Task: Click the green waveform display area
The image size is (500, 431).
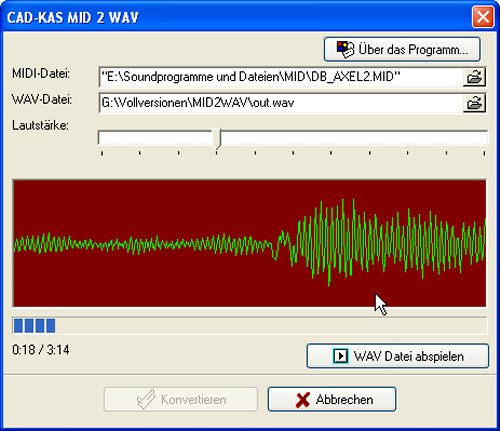Action: coord(249,243)
